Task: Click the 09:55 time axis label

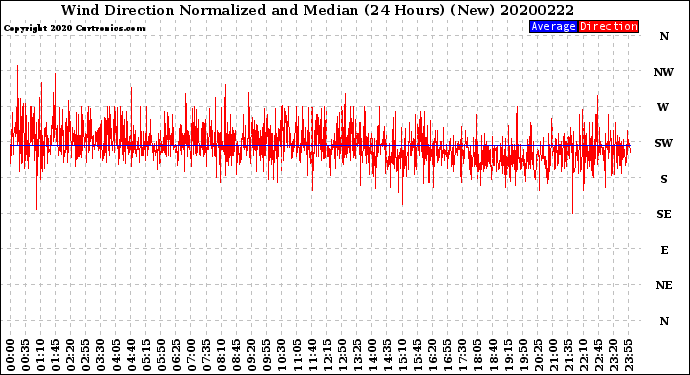Action: (267, 355)
